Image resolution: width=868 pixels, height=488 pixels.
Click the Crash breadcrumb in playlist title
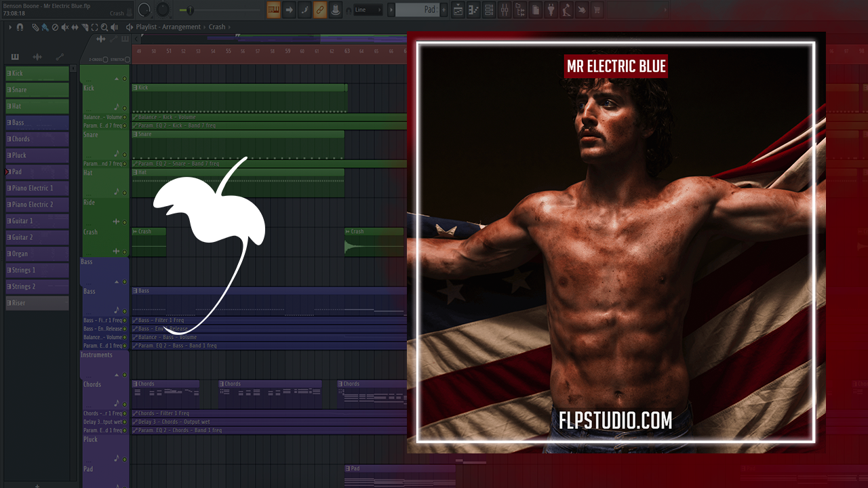click(217, 27)
